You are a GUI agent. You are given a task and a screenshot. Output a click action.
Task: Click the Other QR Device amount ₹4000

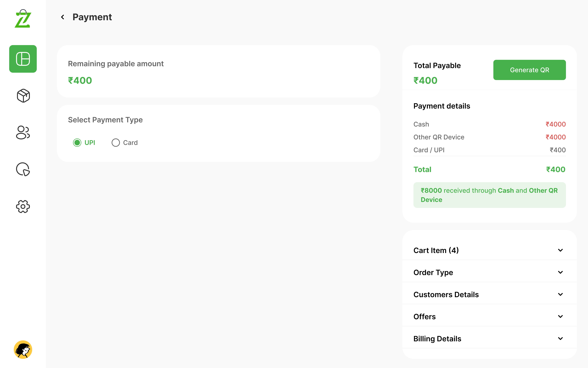pos(556,137)
